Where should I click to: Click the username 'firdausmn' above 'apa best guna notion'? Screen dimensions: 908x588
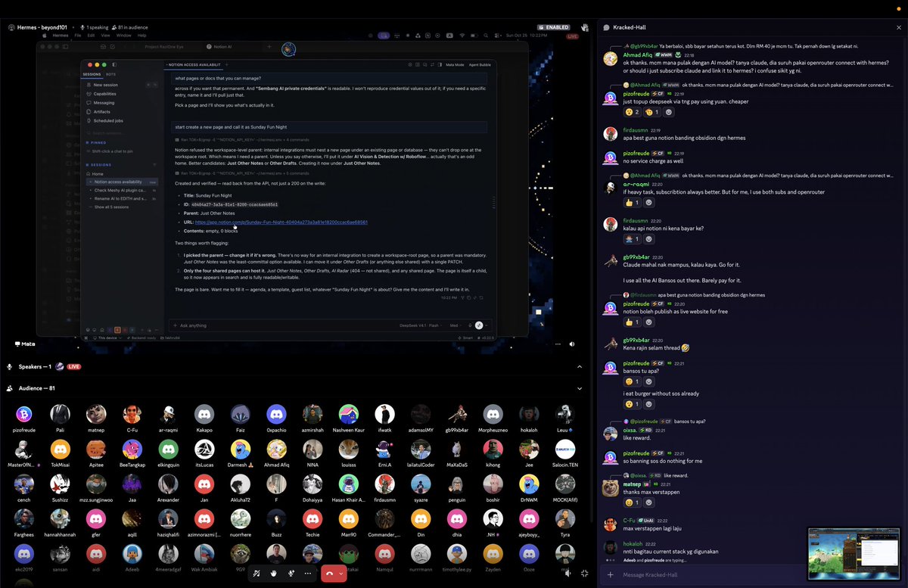pos(636,130)
